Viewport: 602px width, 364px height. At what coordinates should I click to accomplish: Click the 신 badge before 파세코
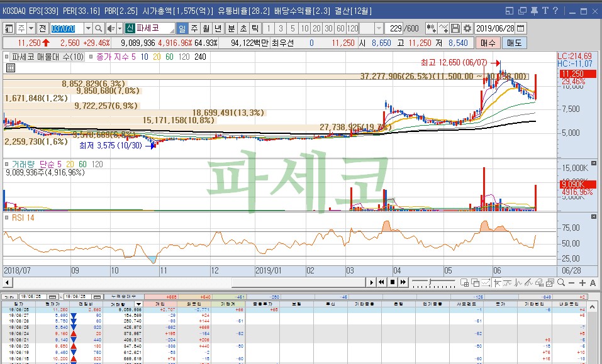click(x=130, y=28)
